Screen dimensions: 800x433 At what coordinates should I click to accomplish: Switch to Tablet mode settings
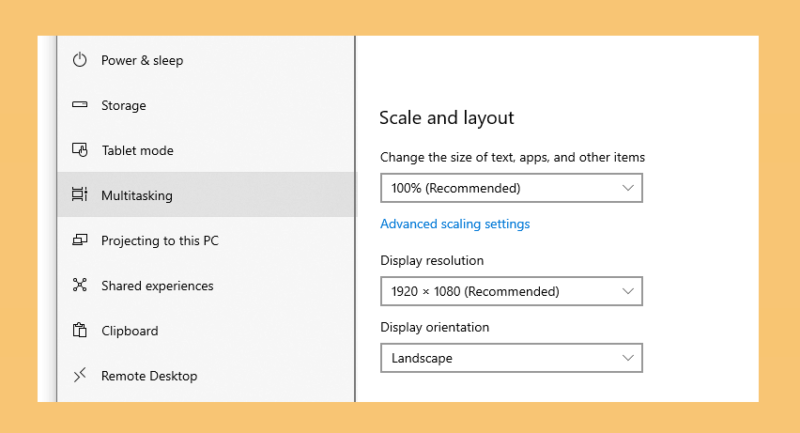click(206, 150)
